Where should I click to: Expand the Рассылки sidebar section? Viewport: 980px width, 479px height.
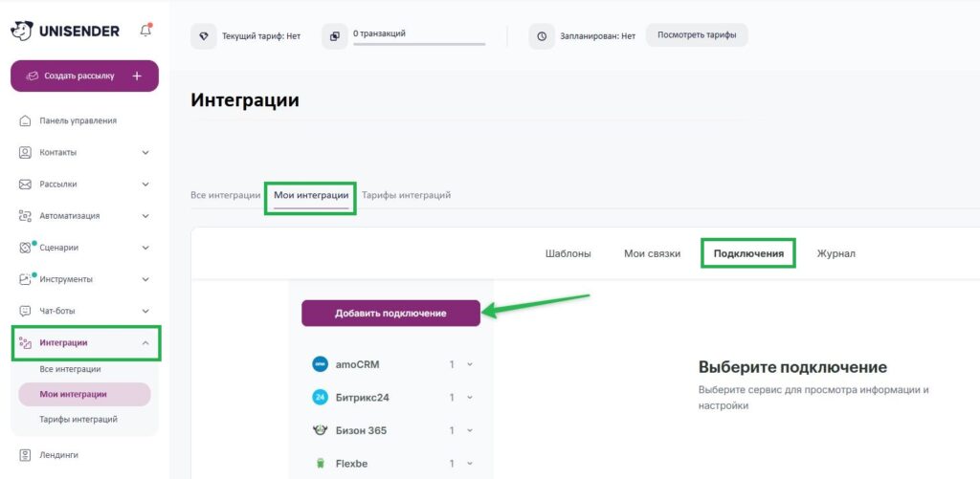click(145, 184)
